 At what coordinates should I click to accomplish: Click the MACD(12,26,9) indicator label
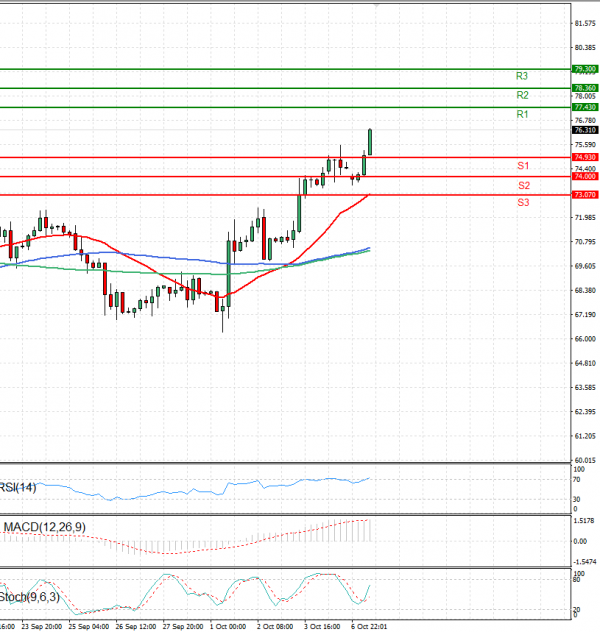pos(45,527)
